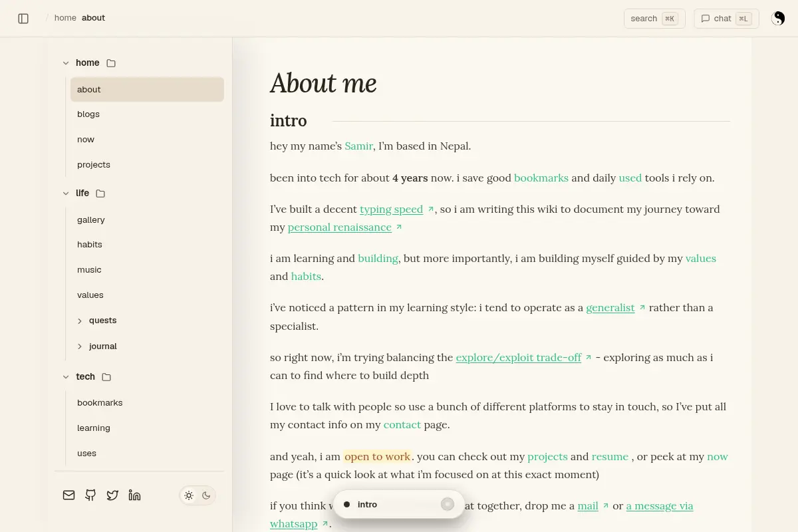Open search with the search button
Screen dimensions: 798x532
coord(654,19)
